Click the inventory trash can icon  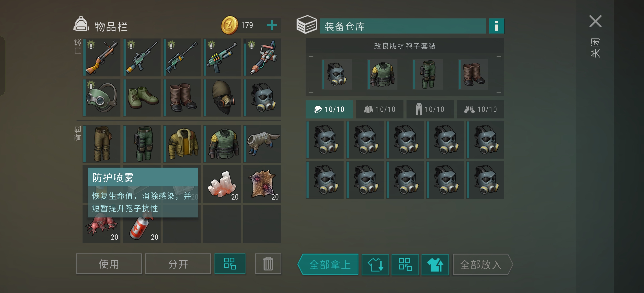click(x=268, y=264)
